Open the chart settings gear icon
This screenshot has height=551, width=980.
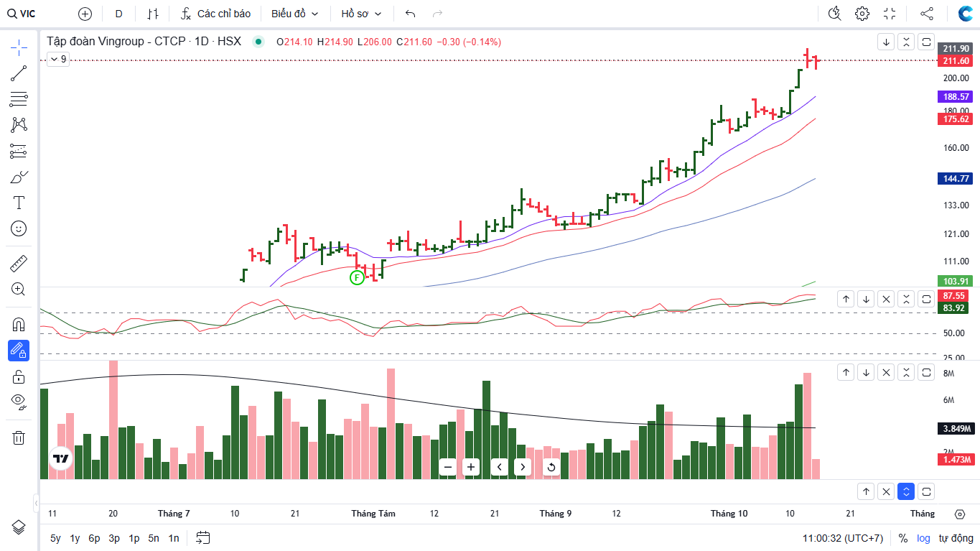(x=862, y=14)
